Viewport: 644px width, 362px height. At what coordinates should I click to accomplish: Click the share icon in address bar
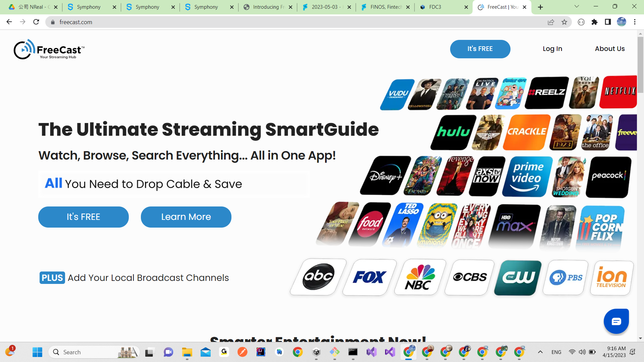[551, 22]
